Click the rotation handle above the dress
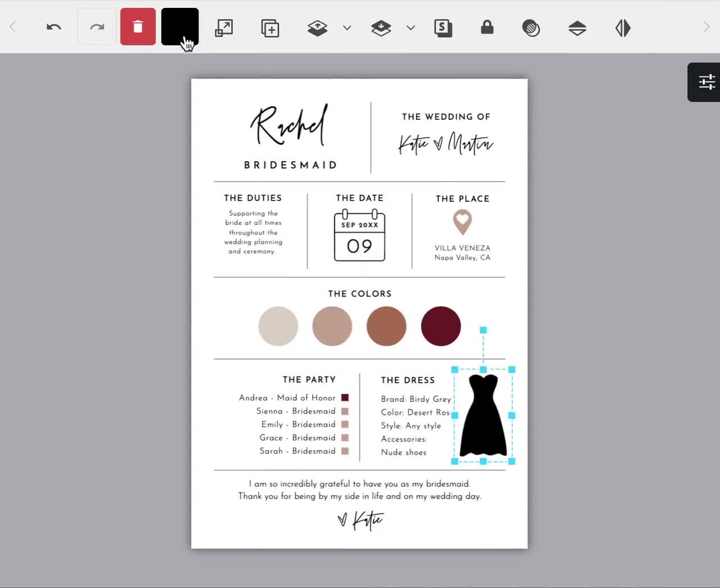 click(x=483, y=330)
